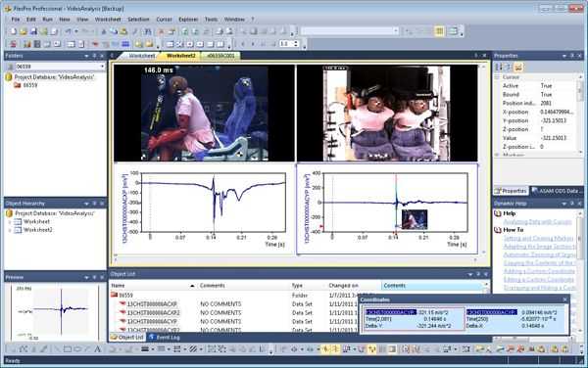The width and height of the screenshot is (588, 368).
Task: Click the green list-view icon beside the grid icon
Action: [453, 31]
